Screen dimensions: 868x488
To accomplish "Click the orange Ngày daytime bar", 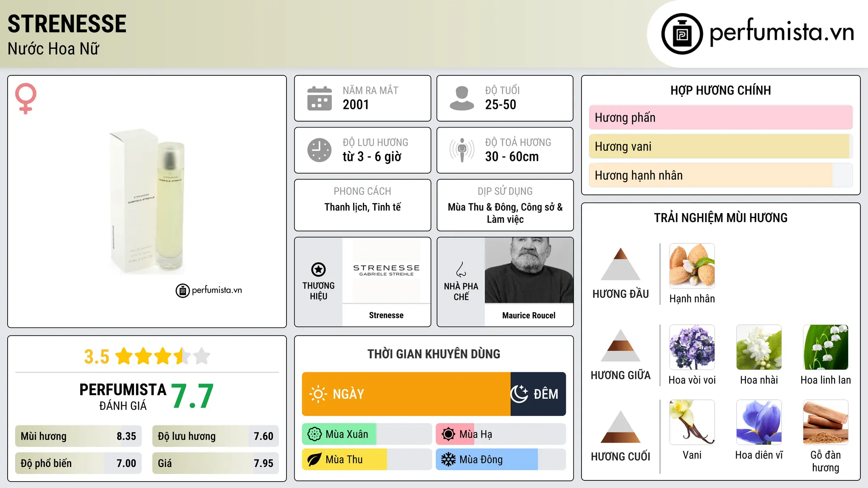I will pyautogui.click(x=406, y=394).
